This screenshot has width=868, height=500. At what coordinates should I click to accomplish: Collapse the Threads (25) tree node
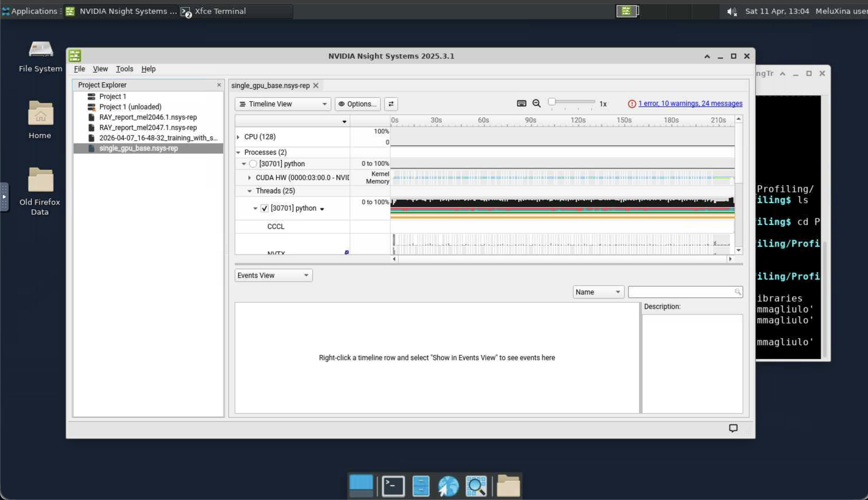[250, 191]
